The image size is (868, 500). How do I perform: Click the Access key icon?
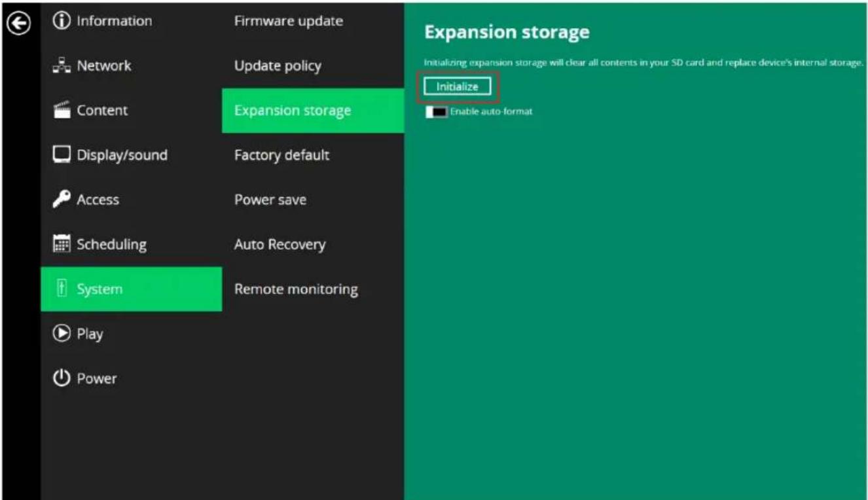[x=62, y=200]
